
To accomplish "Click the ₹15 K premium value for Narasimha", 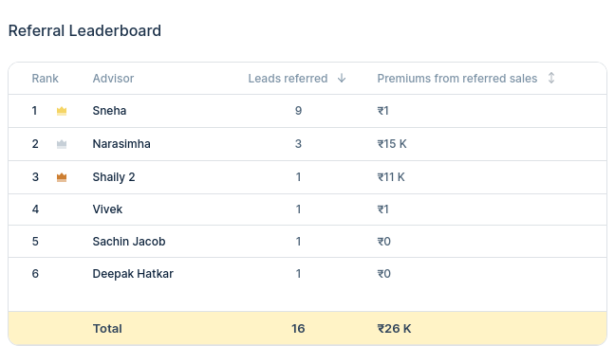I will [392, 144].
